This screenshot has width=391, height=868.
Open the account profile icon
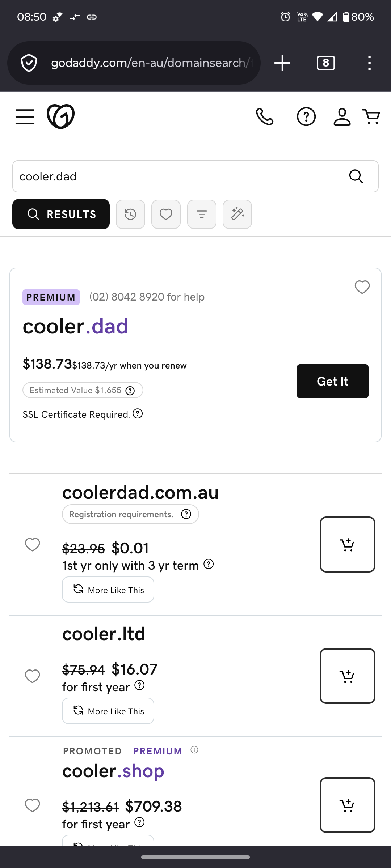tap(342, 117)
